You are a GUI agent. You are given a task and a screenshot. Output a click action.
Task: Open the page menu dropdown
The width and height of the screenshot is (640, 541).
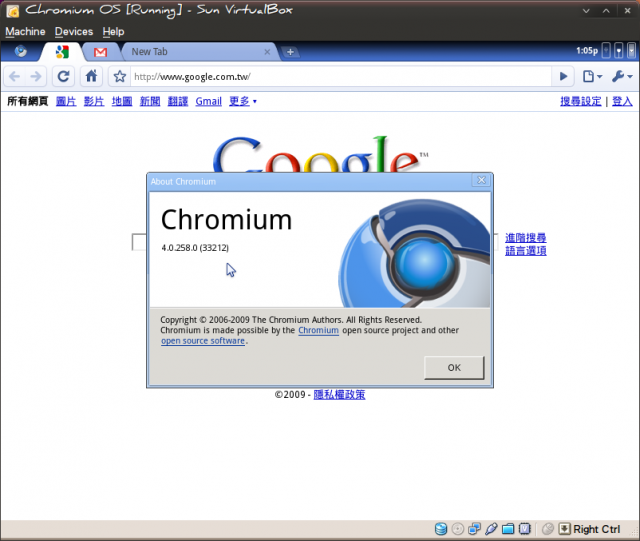pos(592,76)
